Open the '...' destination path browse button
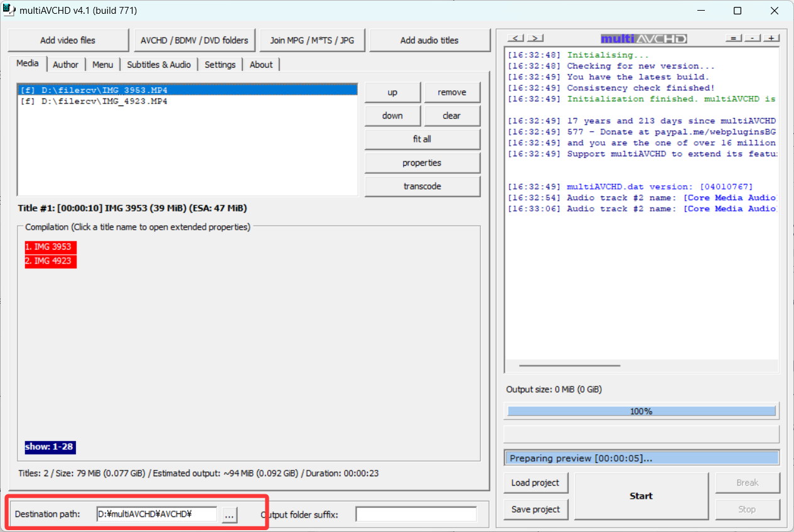 229,515
